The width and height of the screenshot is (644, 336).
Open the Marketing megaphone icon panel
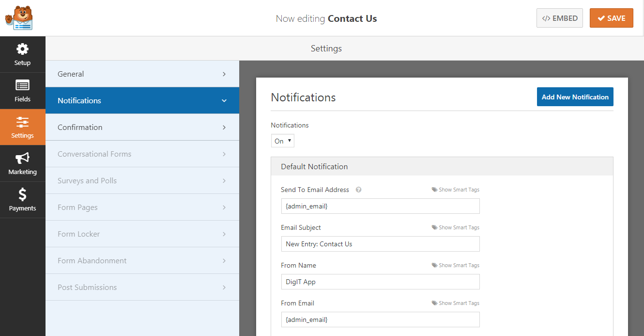tap(22, 158)
